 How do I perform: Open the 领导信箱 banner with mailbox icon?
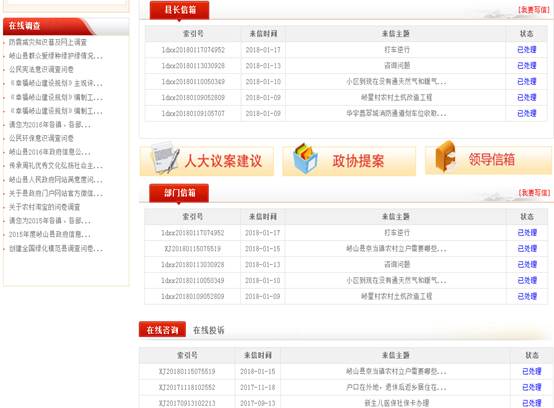[489, 160]
